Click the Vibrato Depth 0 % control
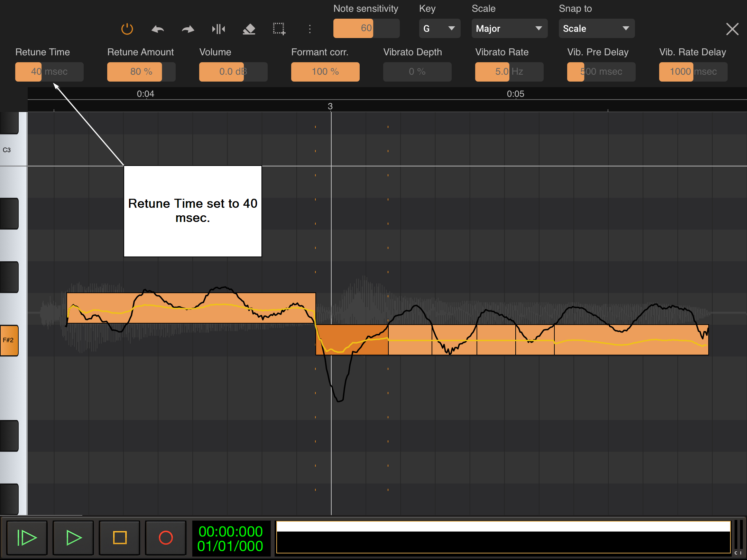Image resolution: width=747 pixels, height=560 pixels. [x=417, y=72]
